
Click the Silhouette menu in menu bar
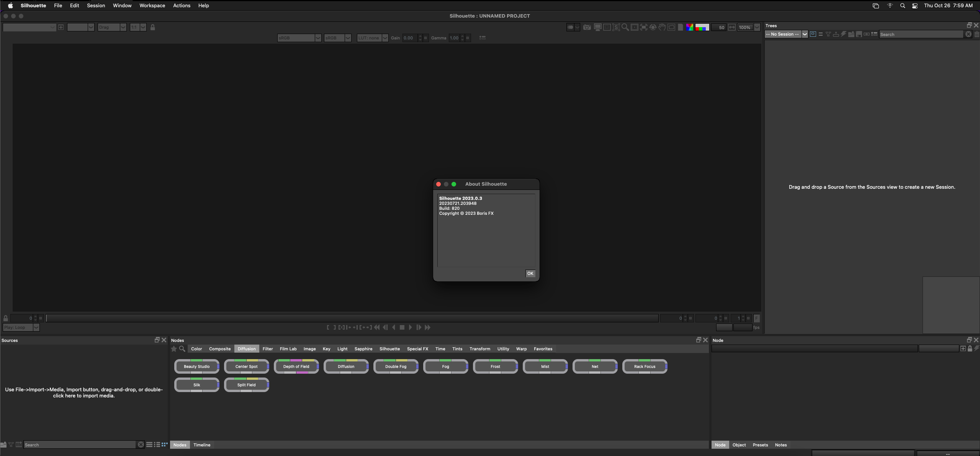(33, 5)
